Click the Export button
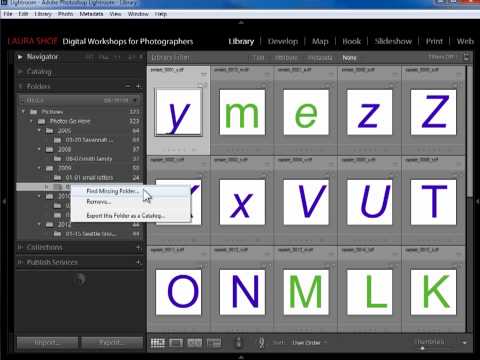The width and height of the screenshot is (480, 360). (x=112, y=342)
